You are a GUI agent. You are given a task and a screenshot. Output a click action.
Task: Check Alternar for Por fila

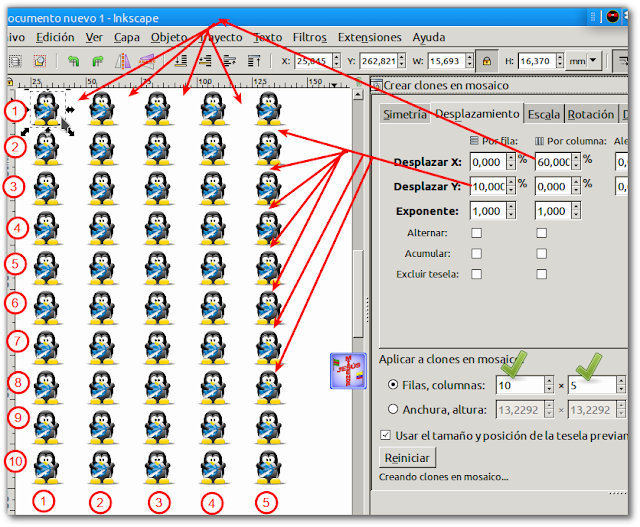click(x=476, y=233)
